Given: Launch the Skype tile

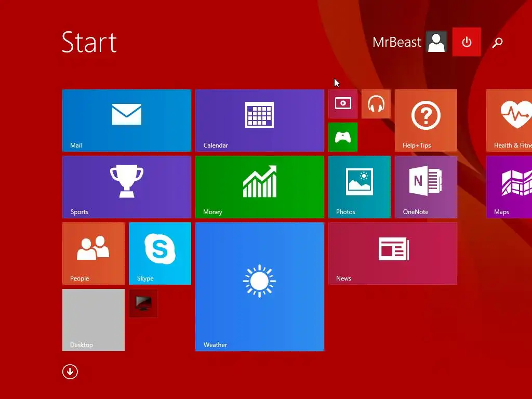Looking at the screenshot, I should 160,254.
